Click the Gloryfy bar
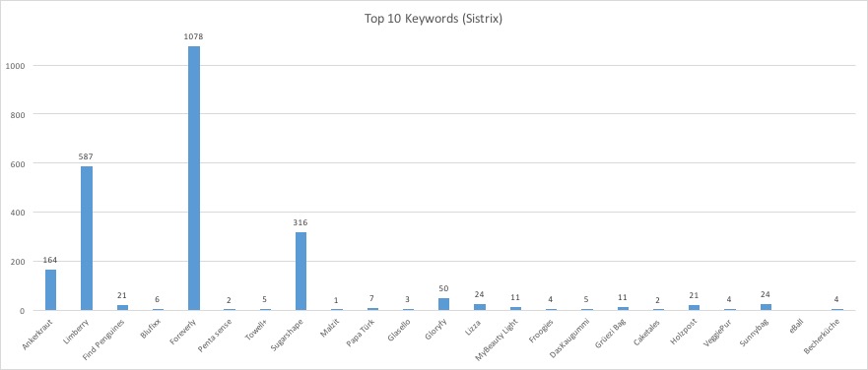 (444, 304)
